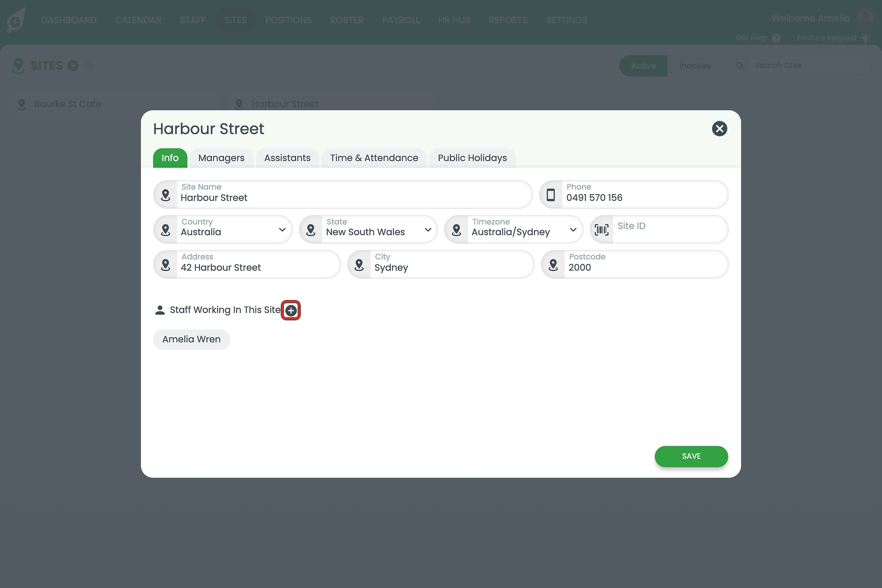
Task: Click the pin icon next to Site Name
Action: [166, 195]
